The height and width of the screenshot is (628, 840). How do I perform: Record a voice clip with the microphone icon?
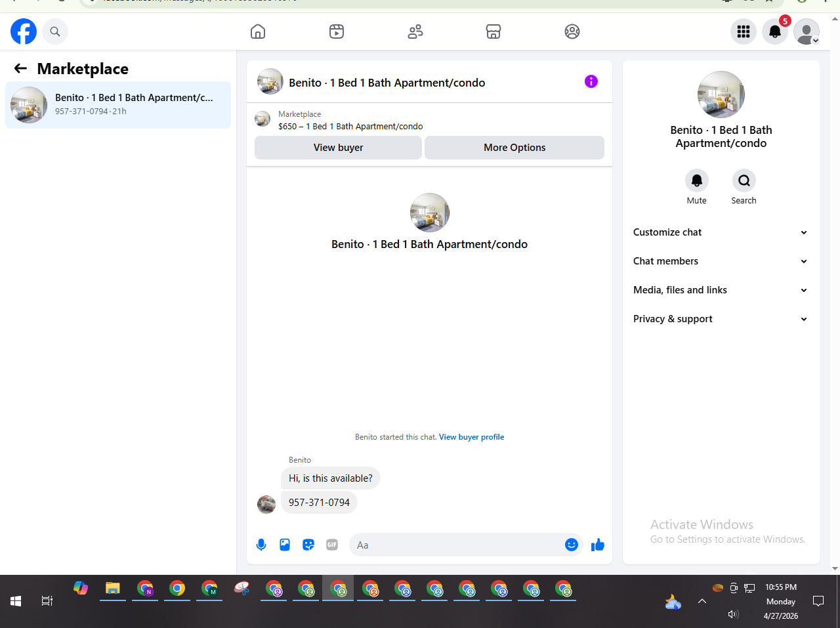click(261, 545)
